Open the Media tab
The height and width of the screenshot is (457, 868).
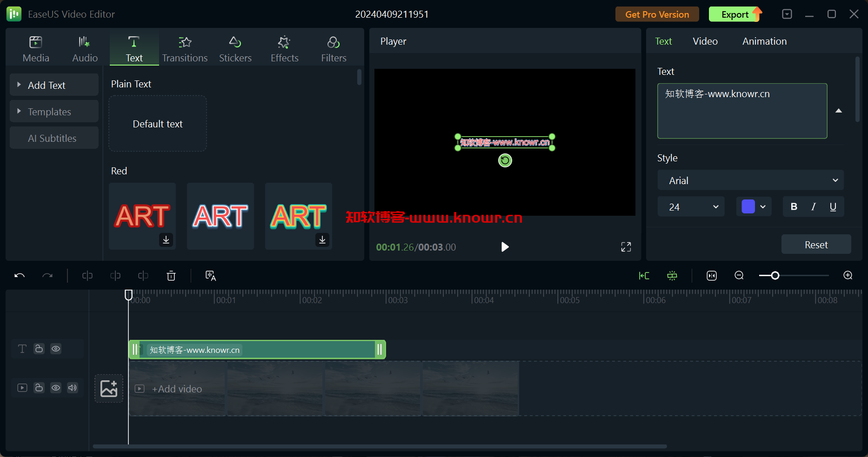[x=36, y=49]
